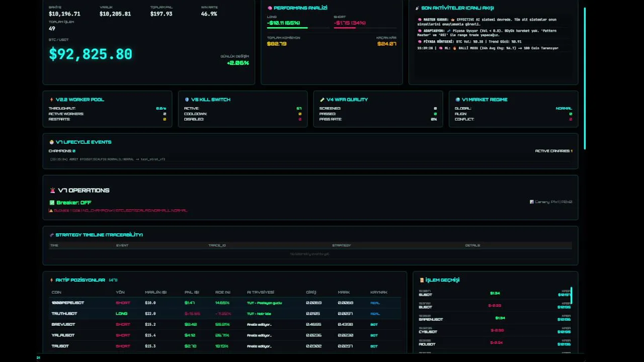Viewport: 644px width, 362px height.
Task: Click the pencil icon beside V4 WFA Quality
Action: pos(322,100)
